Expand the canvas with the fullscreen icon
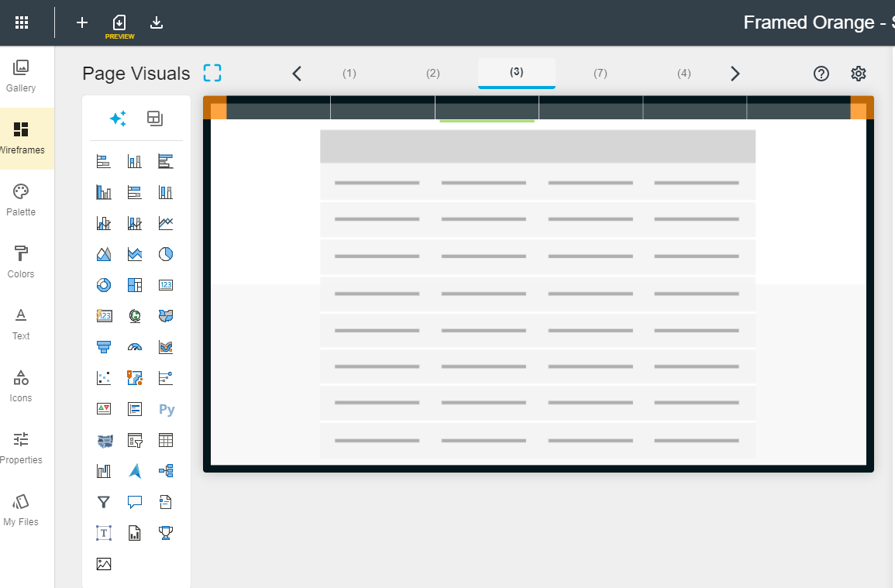Image resolution: width=895 pixels, height=588 pixels. click(x=212, y=72)
